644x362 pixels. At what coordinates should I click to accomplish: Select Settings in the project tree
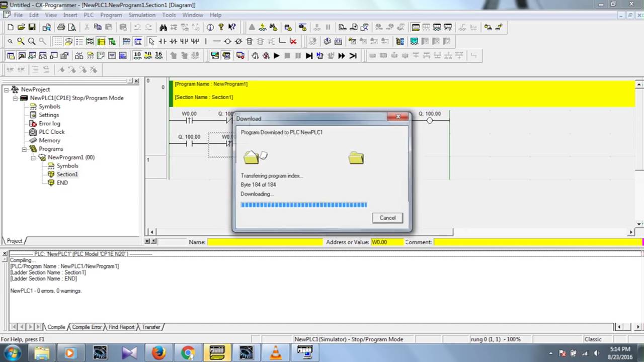pyautogui.click(x=49, y=115)
